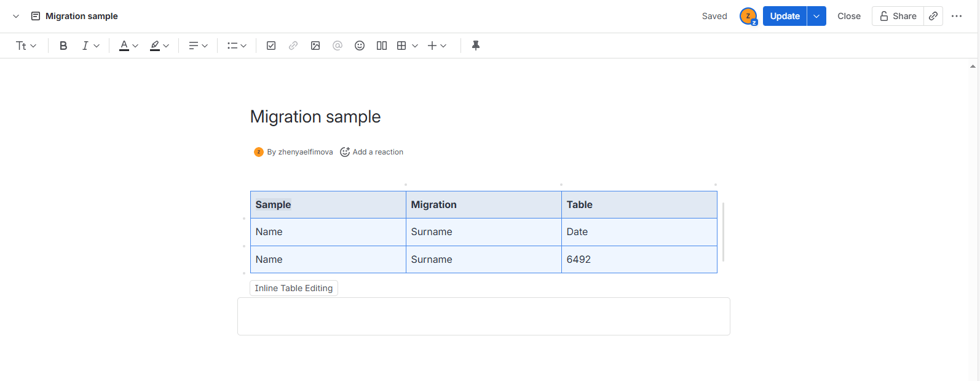This screenshot has width=980, height=381.
Task: Toggle italic formatting
Action: [x=85, y=45]
